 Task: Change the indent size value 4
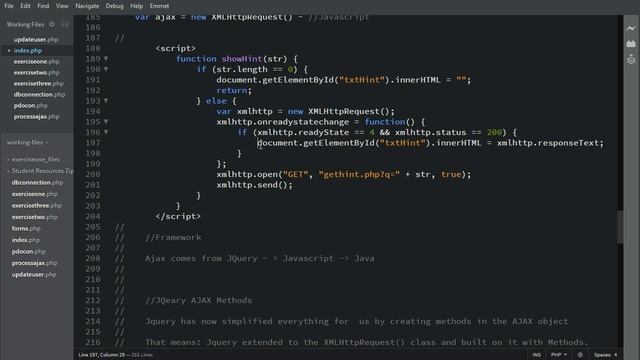[x=616, y=355]
